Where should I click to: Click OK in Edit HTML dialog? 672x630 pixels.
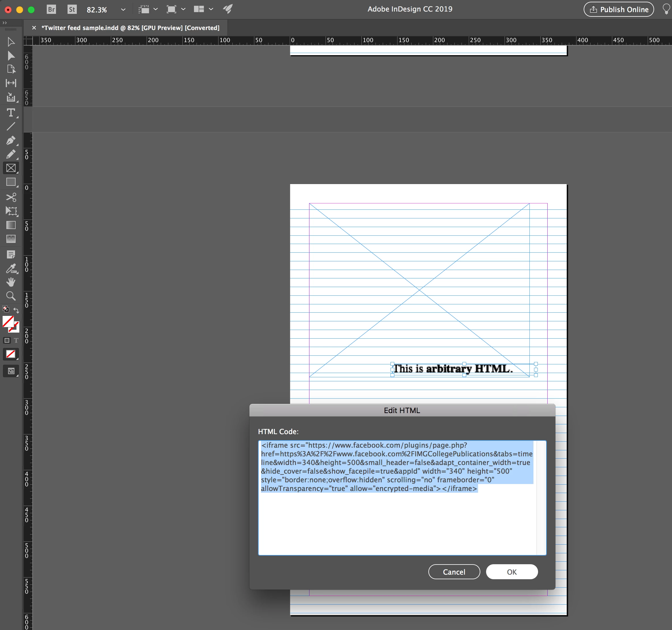click(x=512, y=571)
